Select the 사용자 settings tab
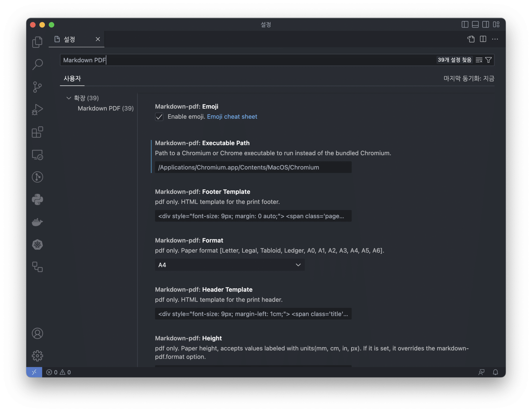 72,78
